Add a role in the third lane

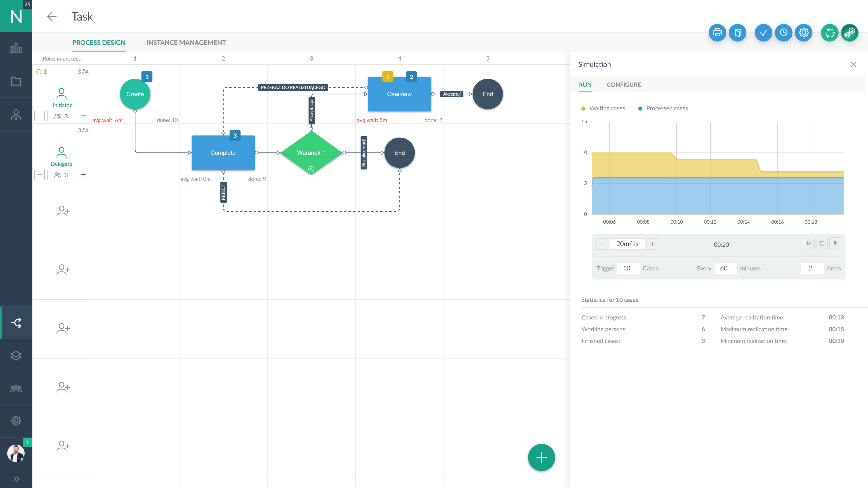63,211
